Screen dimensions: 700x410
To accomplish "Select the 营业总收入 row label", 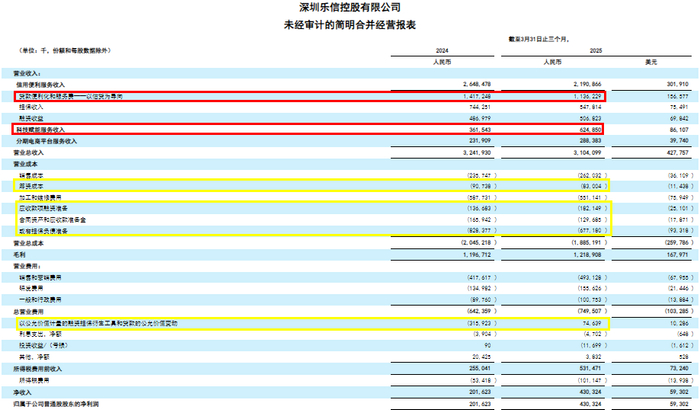I will coord(28,153).
